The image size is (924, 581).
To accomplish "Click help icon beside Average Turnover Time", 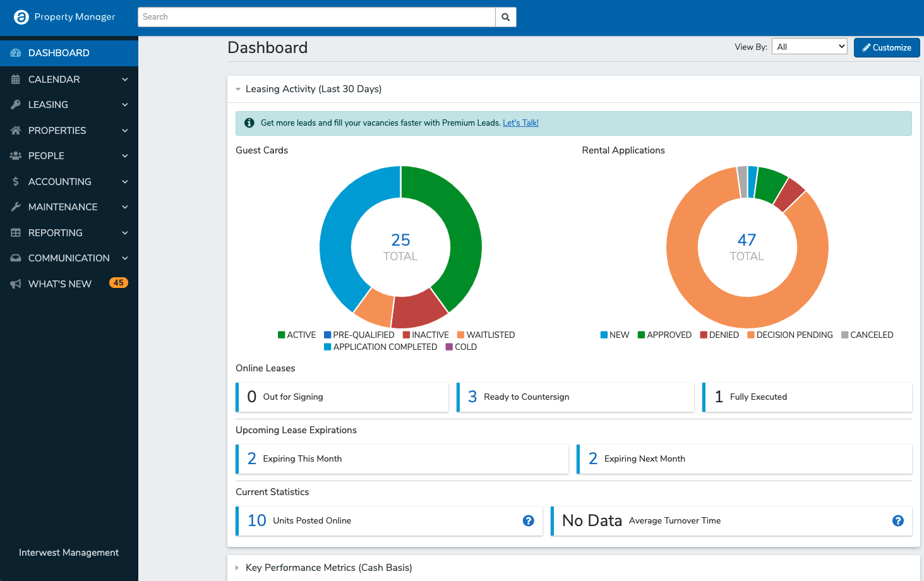I will (x=897, y=520).
